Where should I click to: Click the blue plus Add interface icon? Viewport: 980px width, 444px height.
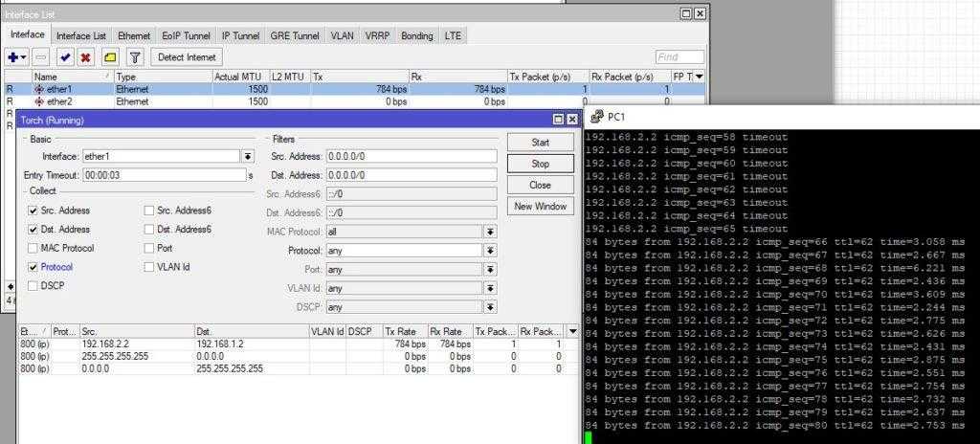(x=14, y=57)
